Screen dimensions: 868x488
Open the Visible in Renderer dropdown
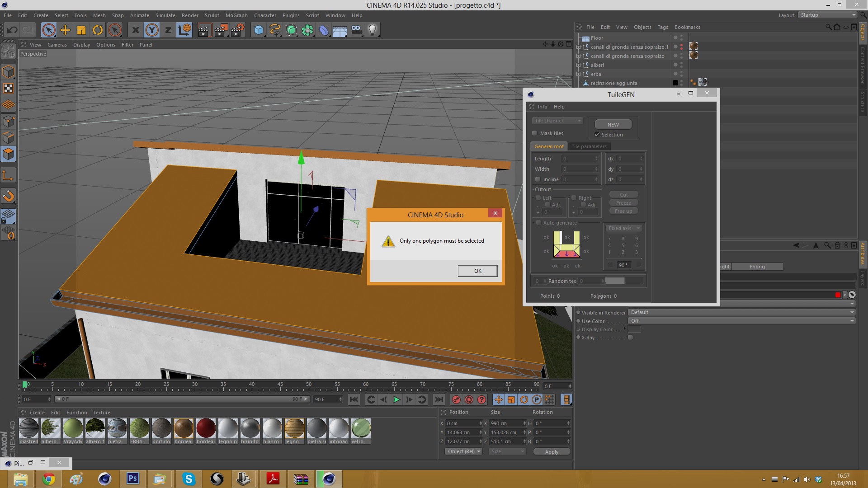[x=741, y=312]
